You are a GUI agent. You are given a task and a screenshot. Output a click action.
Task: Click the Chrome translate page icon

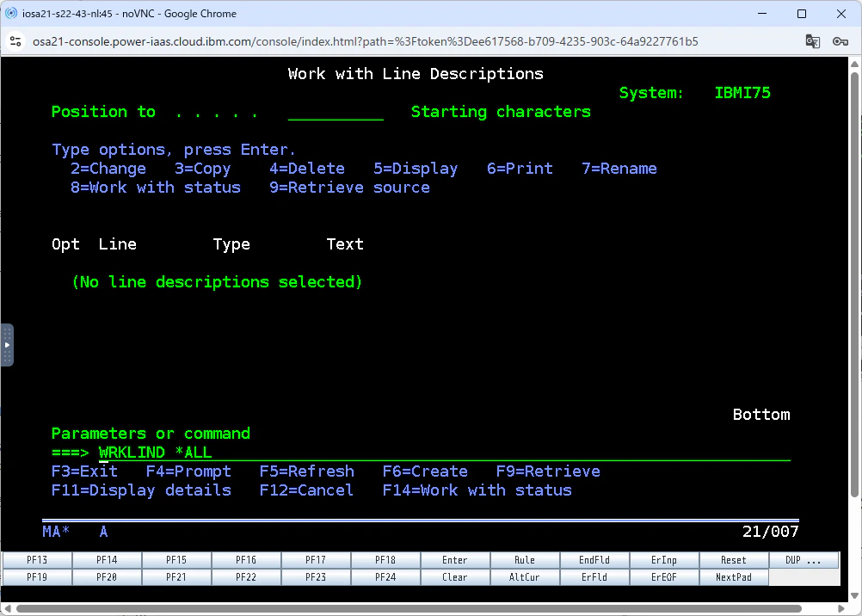point(812,41)
